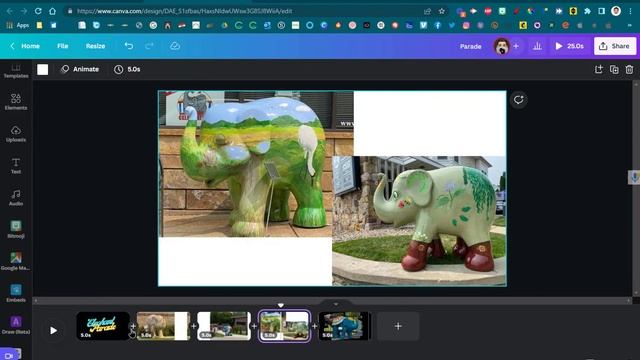Add transition between second and third pages
Image resolution: width=640 pixels, height=360 pixels.
(194, 326)
